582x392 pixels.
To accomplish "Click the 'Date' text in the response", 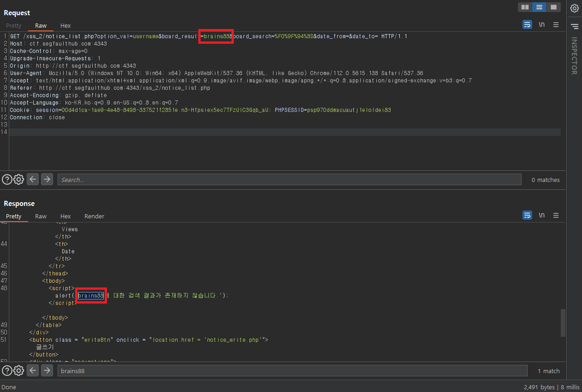I will 68,252.
